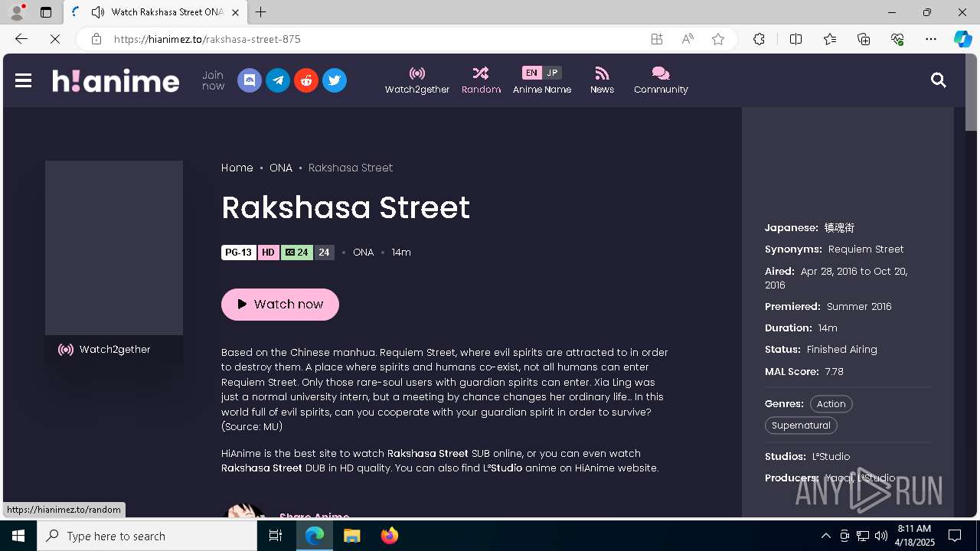Open a new browser tab
980x551 pixels.
coord(261,12)
